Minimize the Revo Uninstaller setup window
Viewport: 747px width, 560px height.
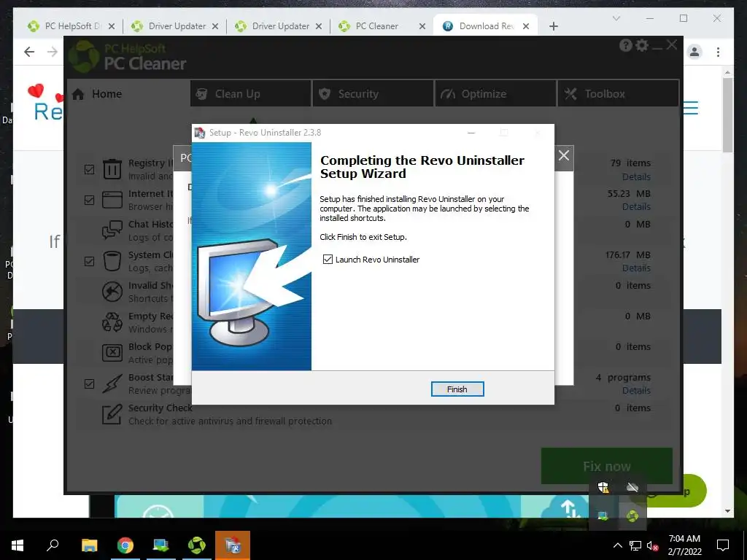click(471, 133)
